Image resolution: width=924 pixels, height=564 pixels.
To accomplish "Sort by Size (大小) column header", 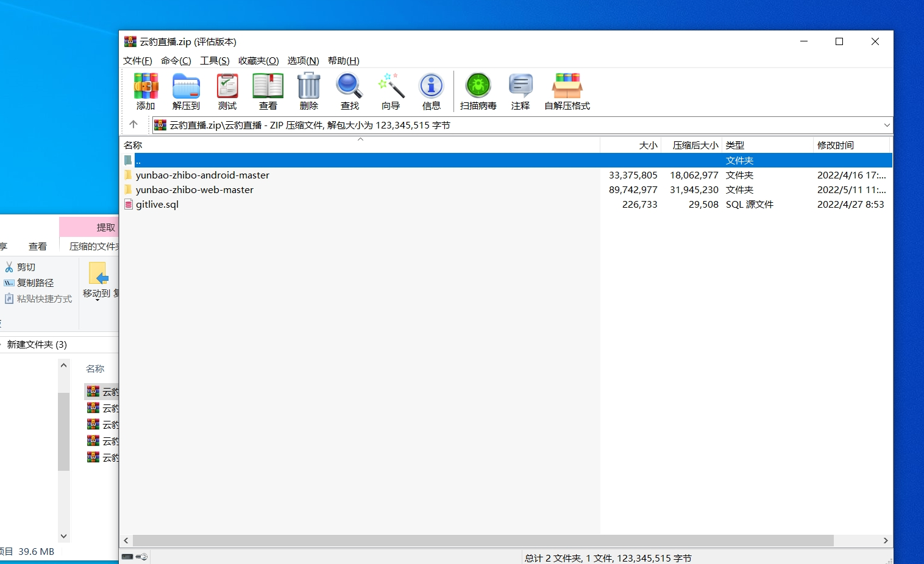I will pyautogui.click(x=631, y=145).
